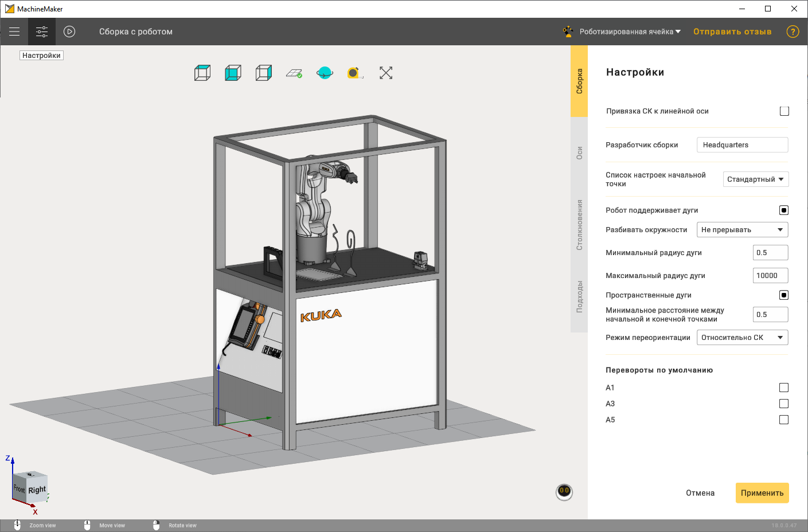Screen dimensions: 808x532
Task: Click the Максимальный радиус дуги field
Action: point(771,276)
